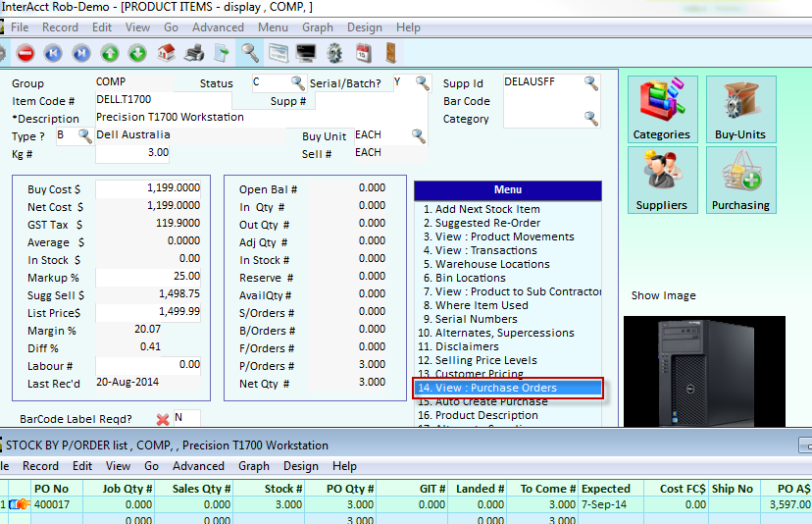812x524 pixels.
Task: Click the Item Code DELL.T1700 field
Action: click(164, 100)
